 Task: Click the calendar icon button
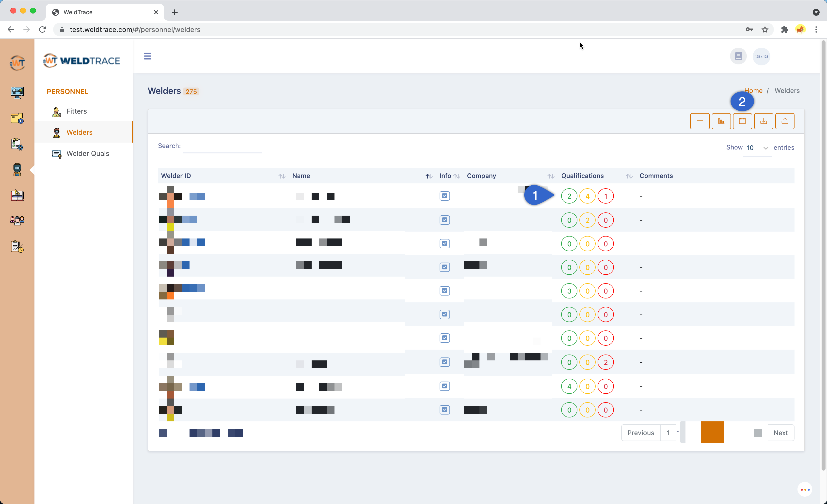[742, 121]
